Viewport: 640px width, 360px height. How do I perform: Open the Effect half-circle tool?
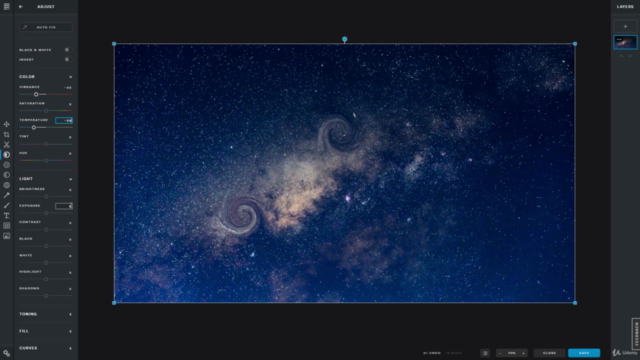tap(7, 175)
